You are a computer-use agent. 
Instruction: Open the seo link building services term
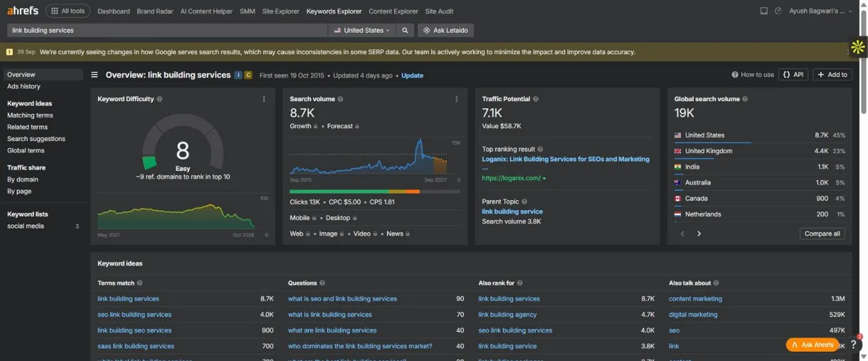coord(135,315)
